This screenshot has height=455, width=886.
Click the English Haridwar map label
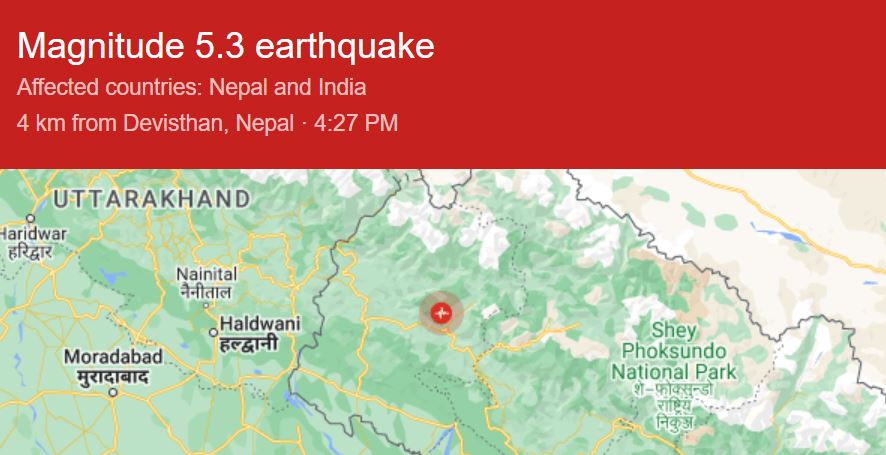[34, 233]
